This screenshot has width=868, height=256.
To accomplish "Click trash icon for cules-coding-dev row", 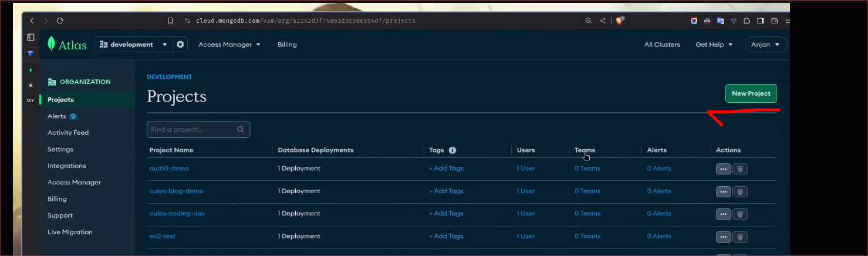I will (x=740, y=214).
